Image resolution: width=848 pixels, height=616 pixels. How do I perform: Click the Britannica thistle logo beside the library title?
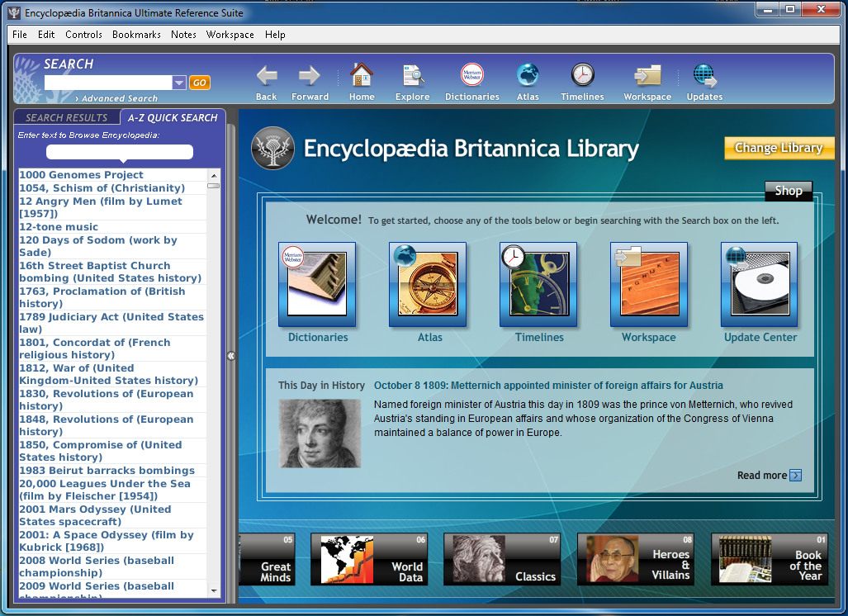tap(273, 148)
